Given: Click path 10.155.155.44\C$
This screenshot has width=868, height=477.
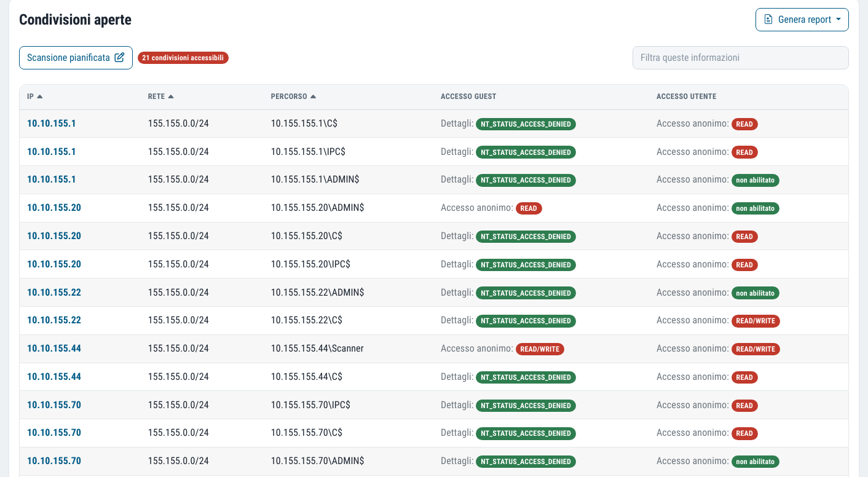Looking at the screenshot, I should click(x=307, y=377).
